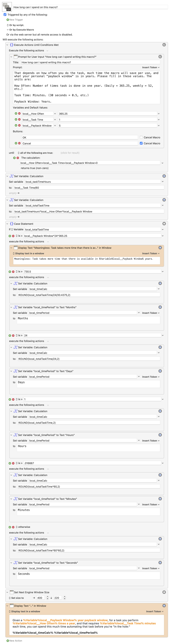Change 'Display text in a window' option for Meaningless text
The width and height of the screenshot is (170, 644).
click(28, 253)
